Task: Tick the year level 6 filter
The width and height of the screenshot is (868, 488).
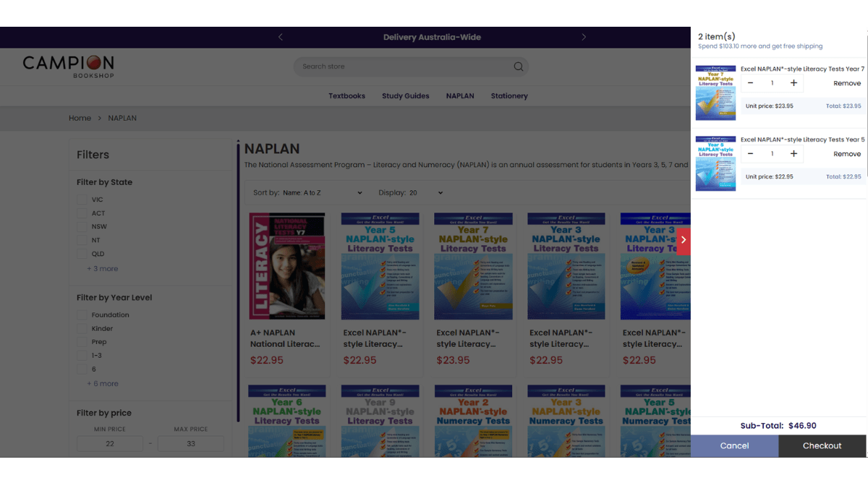Action: pos(82,369)
